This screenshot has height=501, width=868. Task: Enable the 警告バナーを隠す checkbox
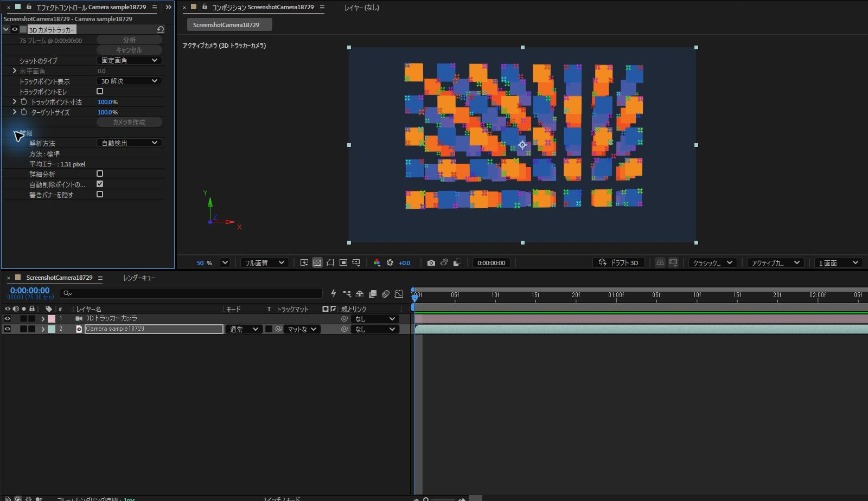[100, 194]
